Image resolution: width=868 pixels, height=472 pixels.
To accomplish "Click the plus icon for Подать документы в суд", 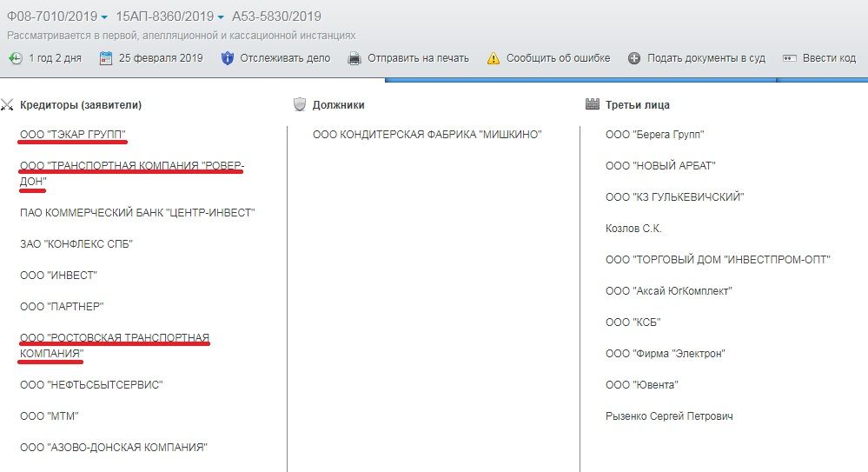I will 634,58.
